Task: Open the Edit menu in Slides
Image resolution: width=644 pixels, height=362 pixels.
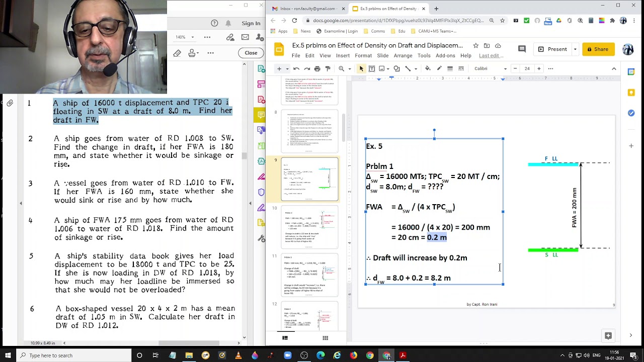Action: (309, 55)
